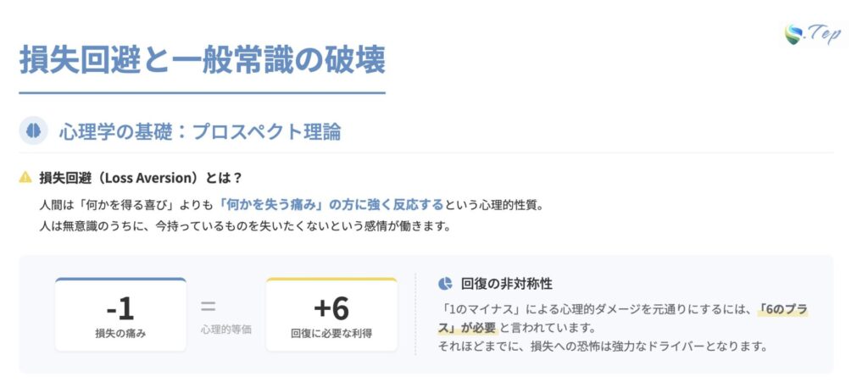Click the 損失の痛み label
The image size is (868, 388).
click(120, 333)
